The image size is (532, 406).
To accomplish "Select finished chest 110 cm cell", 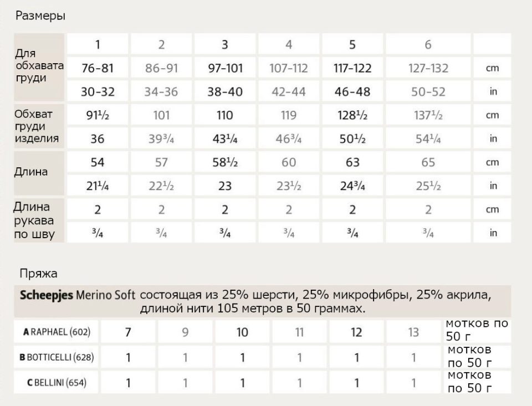I will tap(225, 115).
